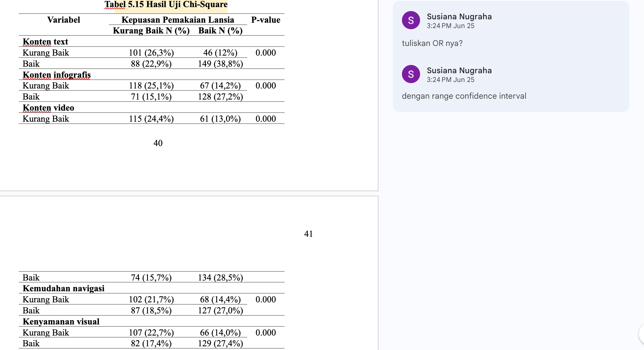Click the comment text "tuliskan OR nya?"

click(432, 43)
